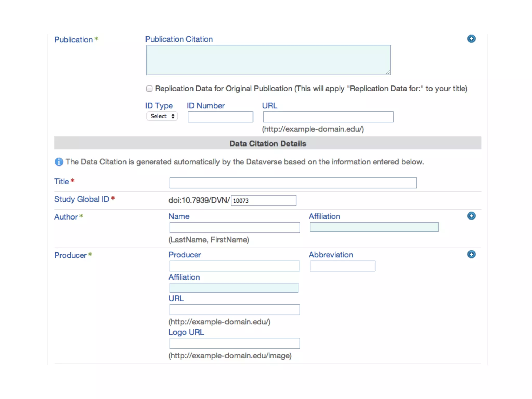Click the Author Name input field

pos(234,228)
